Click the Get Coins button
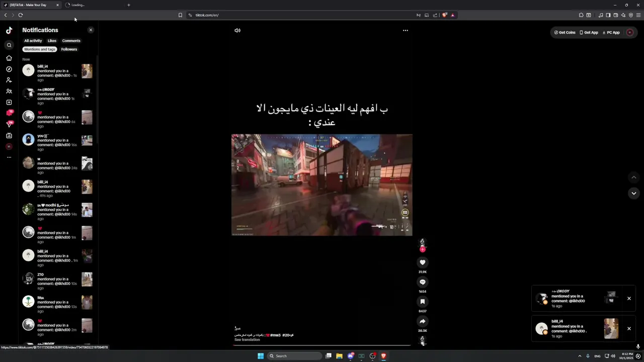This screenshot has width=644, height=362. pyautogui.click(x=565, y=32)
